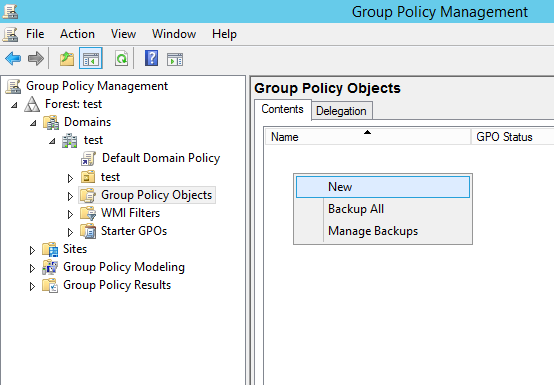Sort by the Name column header
This screenshot has height=385, width=554.
(x=367, y=137)
